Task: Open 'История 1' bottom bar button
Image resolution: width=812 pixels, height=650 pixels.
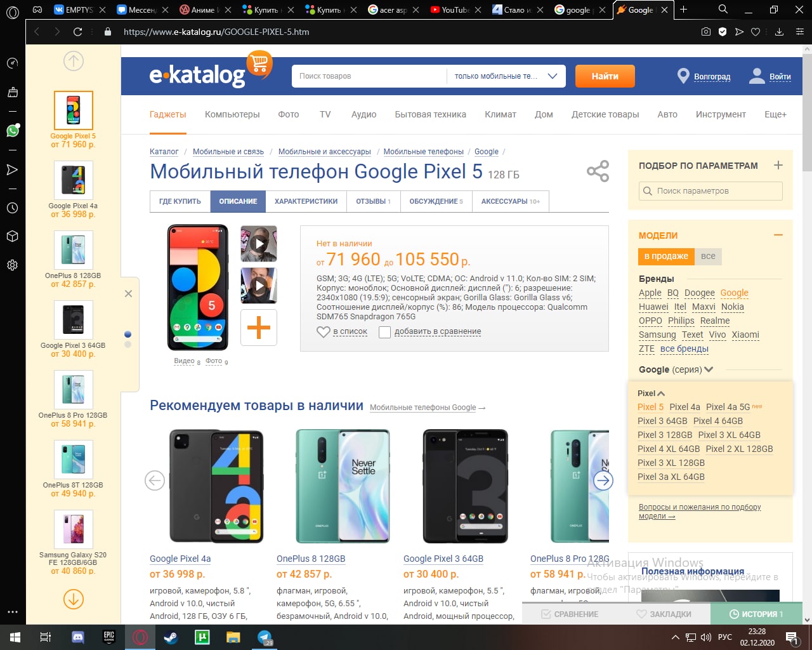Action: tap(756, 614)
